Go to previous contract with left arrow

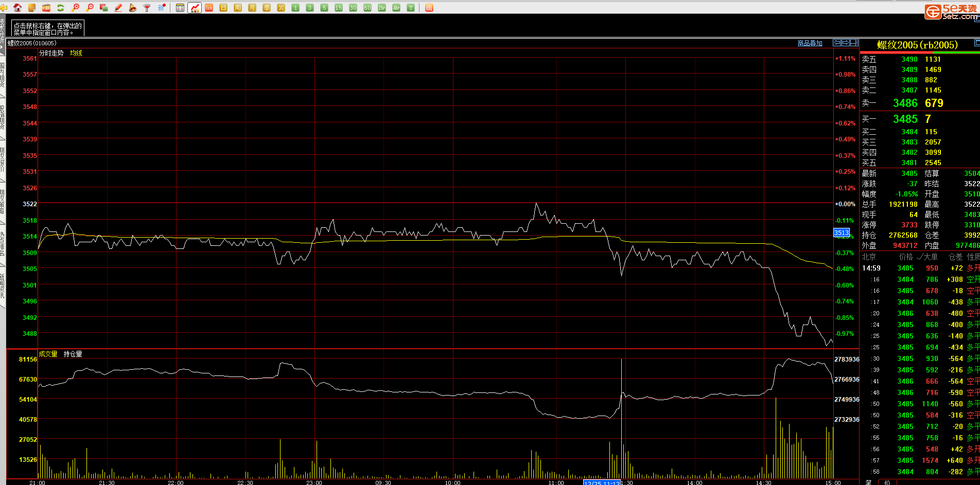coord(837,43)
